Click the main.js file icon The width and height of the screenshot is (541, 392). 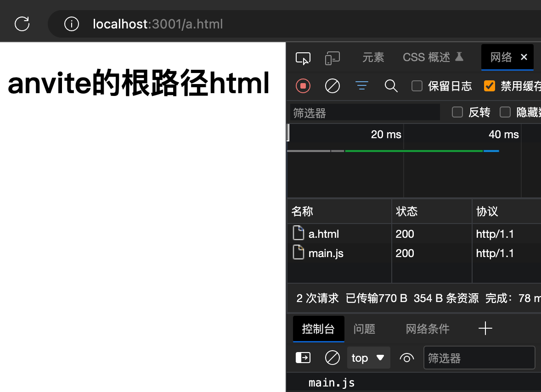coord(298,252)
